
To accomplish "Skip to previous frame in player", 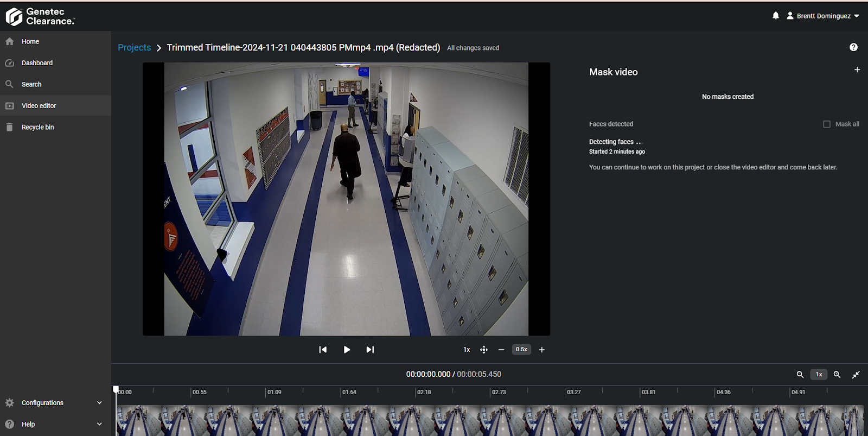I will click(x=323, y=350).
